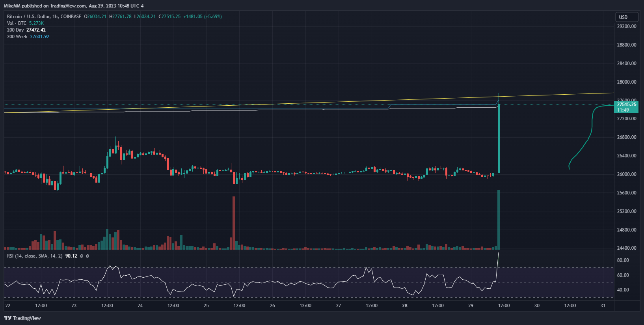Click the 28400.00 price axis label
The height and width of the screenshot is (325, 644).
coord(627,64)
